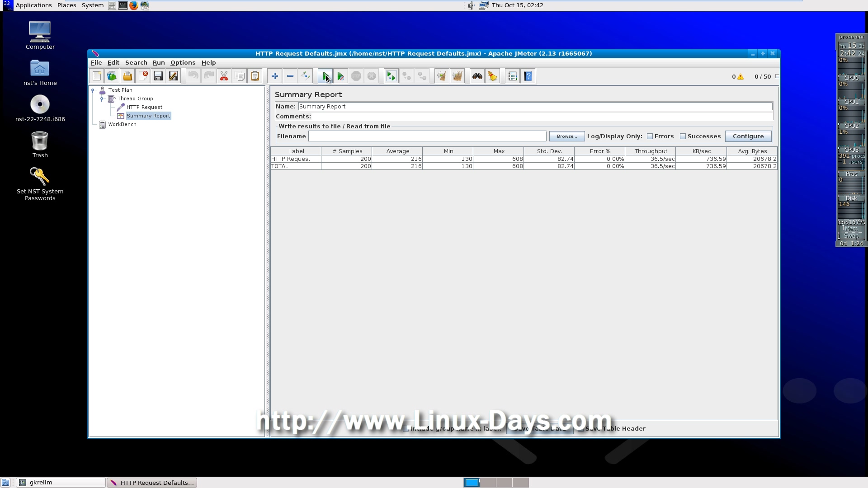Image resolution: width=868 pixels, height=488 pixels.
Task: Click the Name input field
Action: [535, 107]
